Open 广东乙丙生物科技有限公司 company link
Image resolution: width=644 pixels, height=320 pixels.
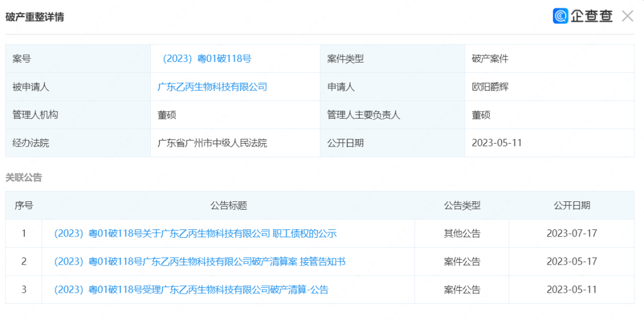coord(212,87)
